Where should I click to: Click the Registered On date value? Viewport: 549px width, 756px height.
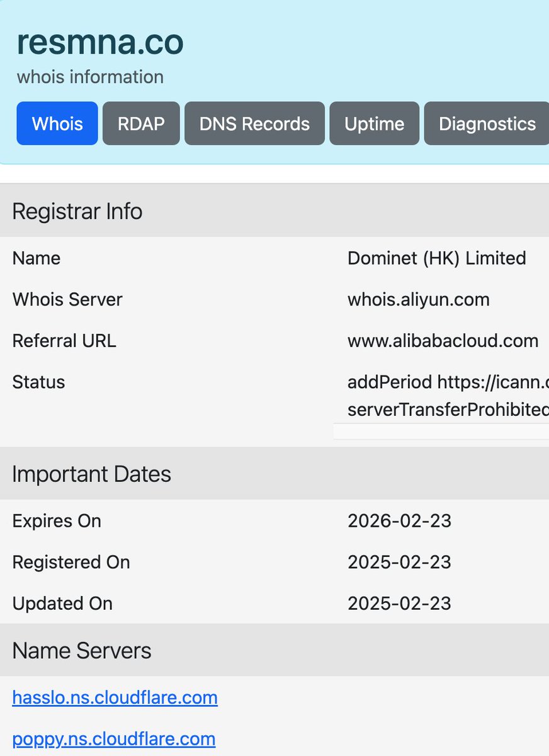click(400, 562)
